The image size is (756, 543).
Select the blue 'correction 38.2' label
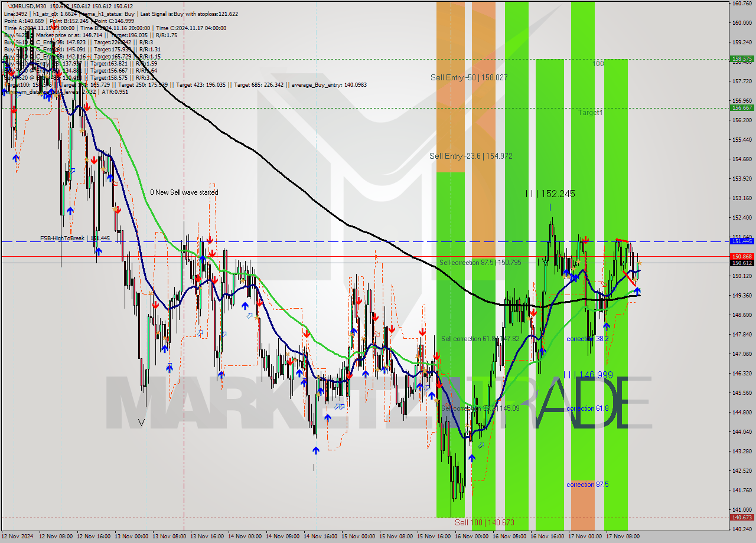tap(587, 339)
